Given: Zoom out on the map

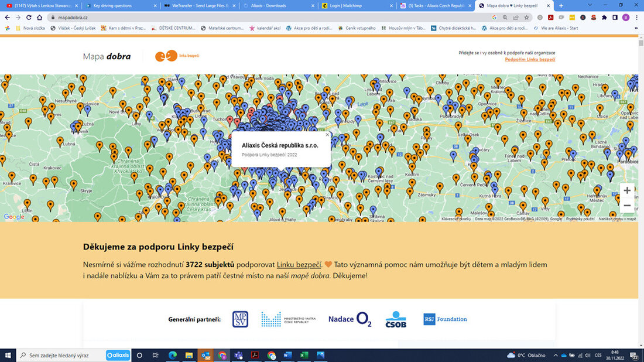Looking at the screenshot, I should pos(627,206).
